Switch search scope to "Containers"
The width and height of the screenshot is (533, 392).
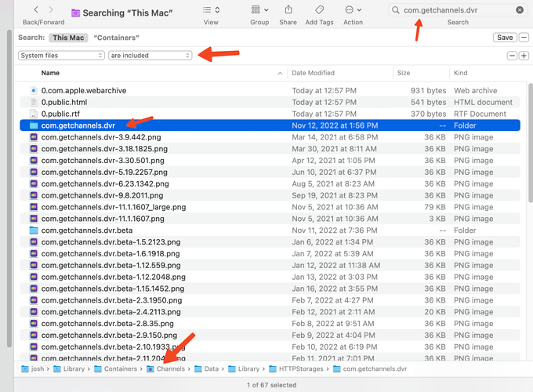[x=116, y=38]
